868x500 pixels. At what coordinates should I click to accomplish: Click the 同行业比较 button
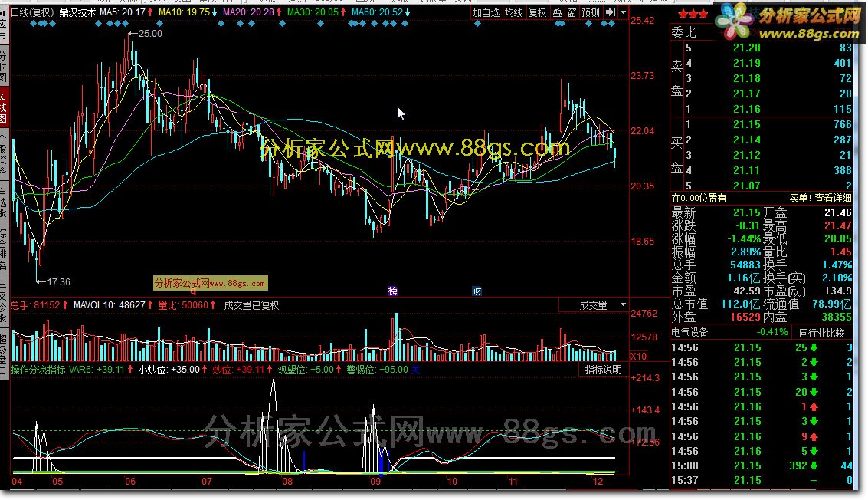point(821,333)
